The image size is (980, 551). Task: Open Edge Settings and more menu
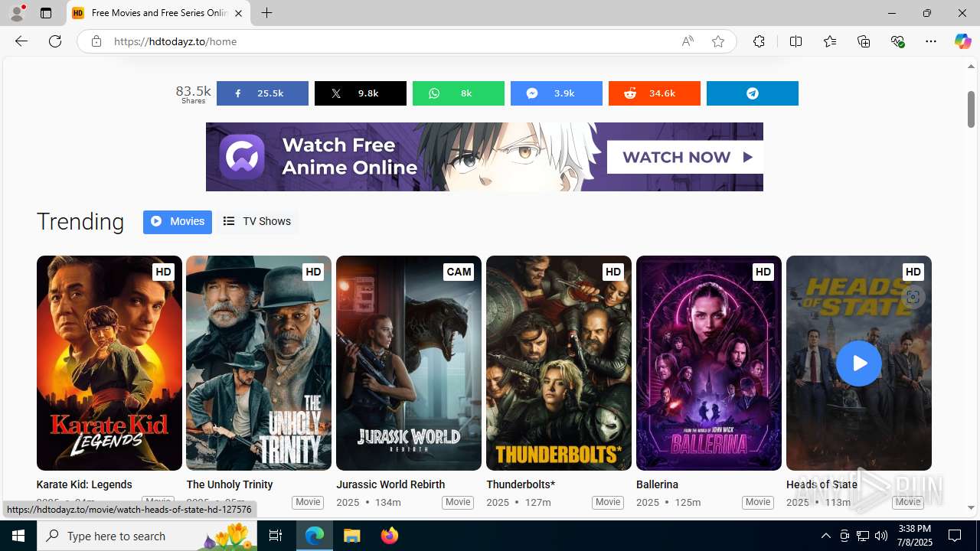coord(931,41)
